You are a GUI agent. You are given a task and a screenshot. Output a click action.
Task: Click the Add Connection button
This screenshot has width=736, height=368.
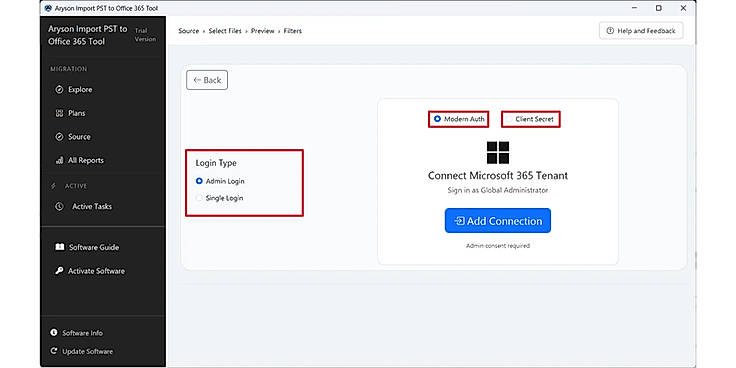[498, 221]
